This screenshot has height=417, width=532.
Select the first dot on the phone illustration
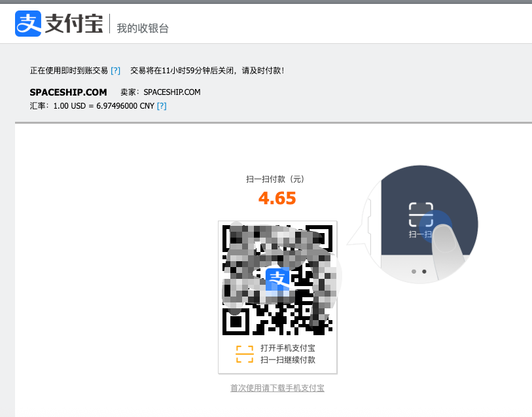click(x=413, y=270)
